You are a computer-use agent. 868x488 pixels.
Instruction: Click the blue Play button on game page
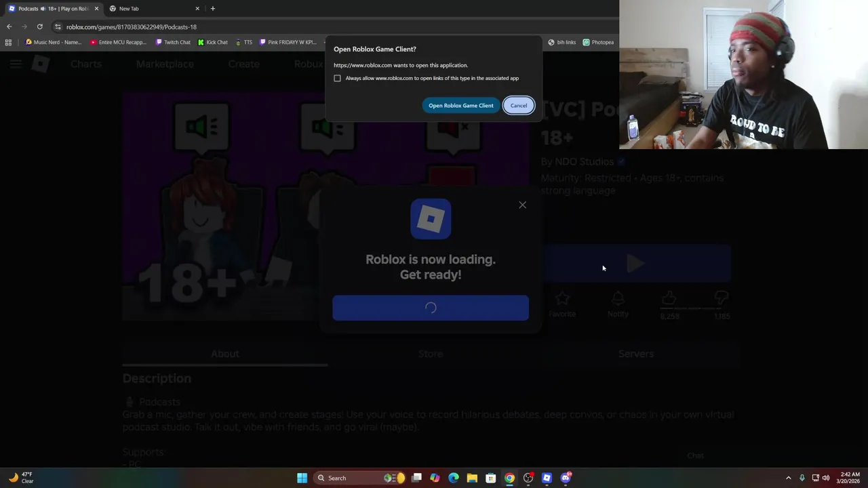(635, 264)
